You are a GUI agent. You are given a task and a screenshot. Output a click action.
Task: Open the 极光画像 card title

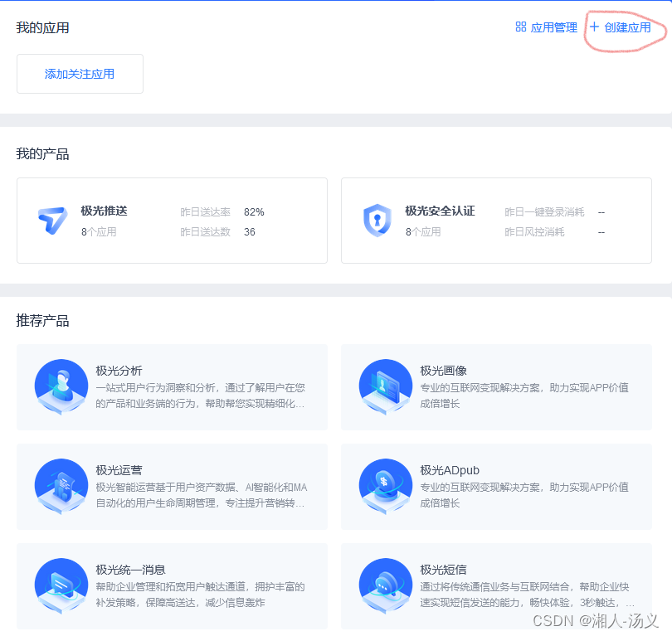(x=443, y=371)
